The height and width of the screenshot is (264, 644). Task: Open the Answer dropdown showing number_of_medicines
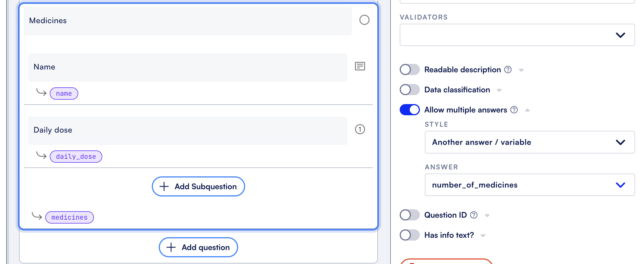(x=530, y=185)
